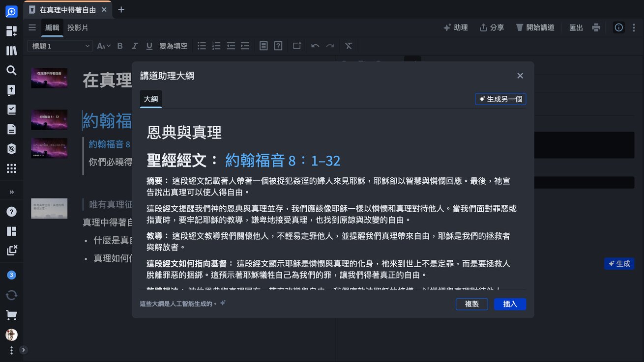Select the first slide thumbnail
Image resolution: width=644 pixels, height=362 pixels.
(49, 78)
